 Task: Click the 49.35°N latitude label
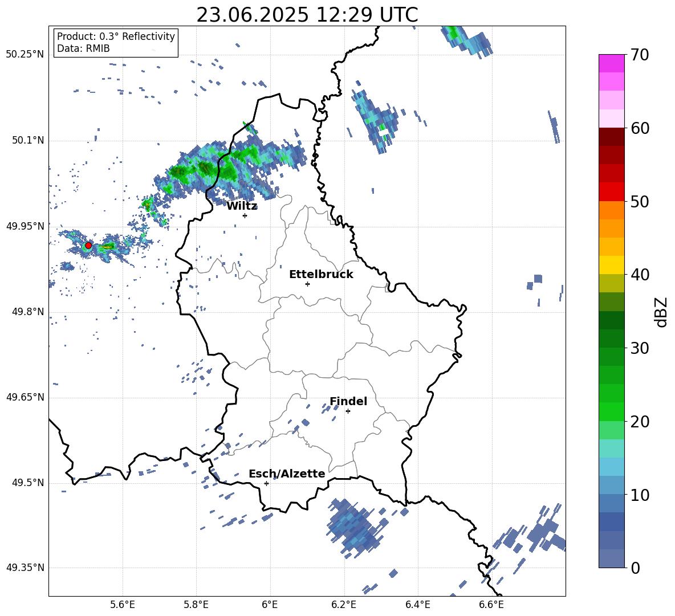(25, 568)
